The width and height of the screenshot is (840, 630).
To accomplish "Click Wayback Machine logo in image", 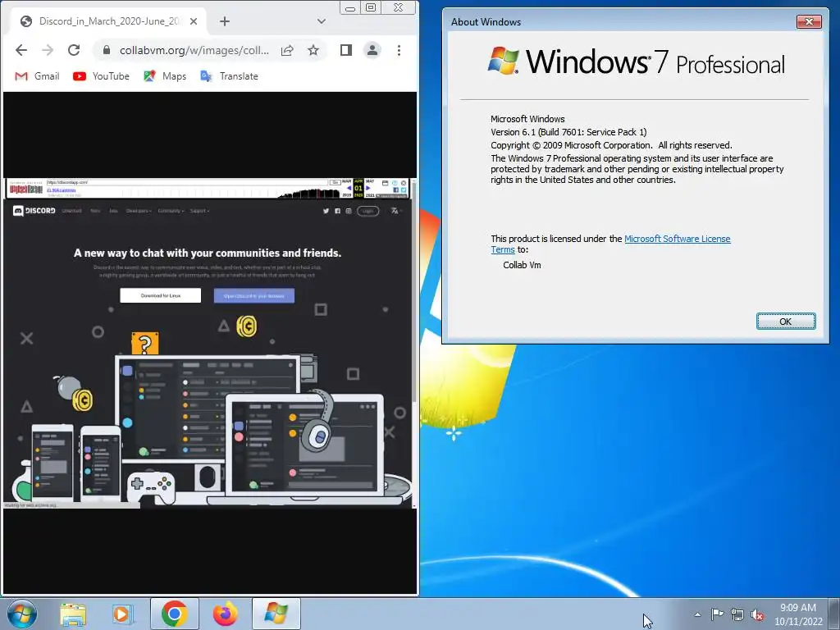I will click(x=25, y=189).
